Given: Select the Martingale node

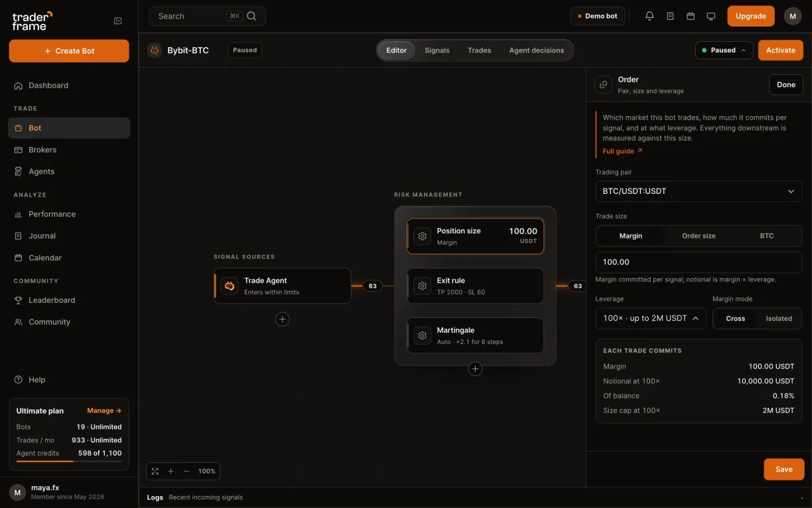Looking at the screenshot, I should tap(475, 335).
